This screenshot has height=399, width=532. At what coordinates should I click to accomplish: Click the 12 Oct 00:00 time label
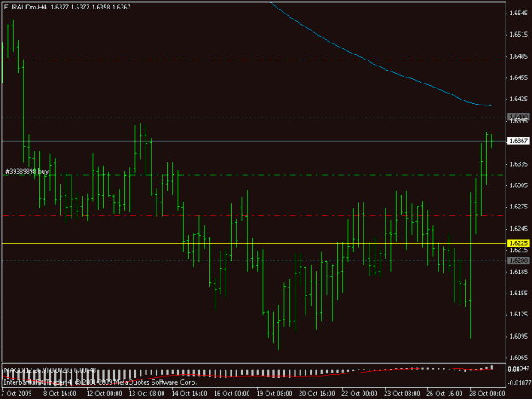click(104, 393)
